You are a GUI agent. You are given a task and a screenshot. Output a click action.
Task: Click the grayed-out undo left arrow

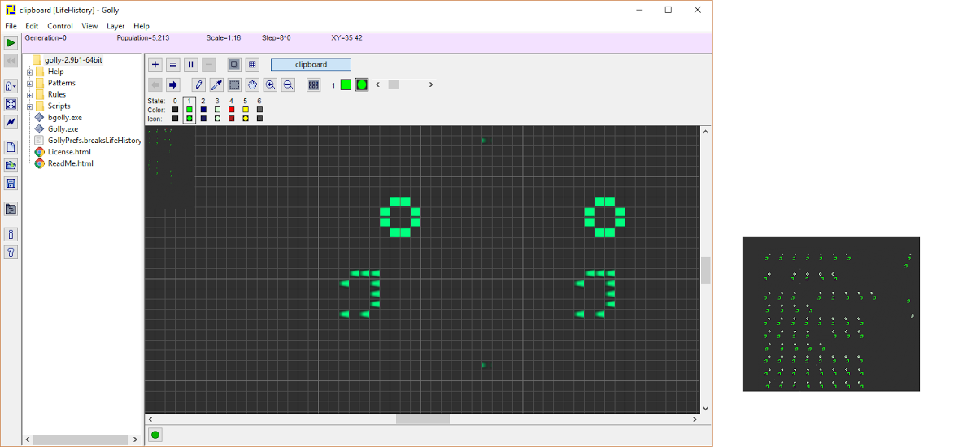point(155,85)
